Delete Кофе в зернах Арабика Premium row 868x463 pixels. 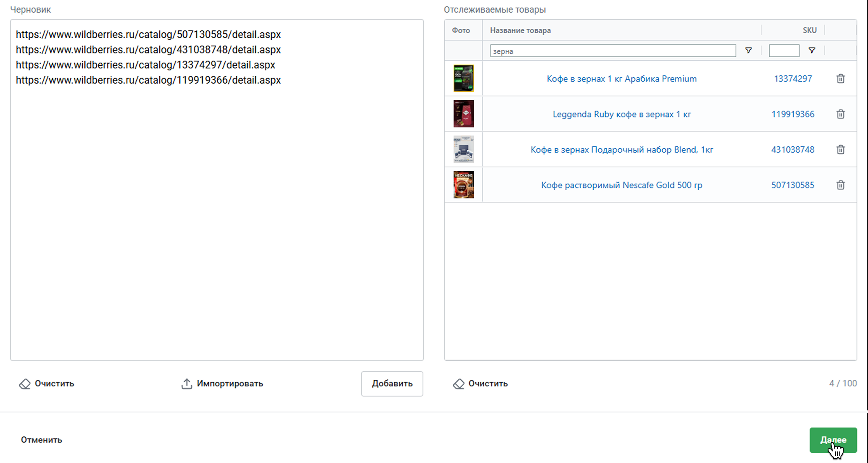click(840, 79)
